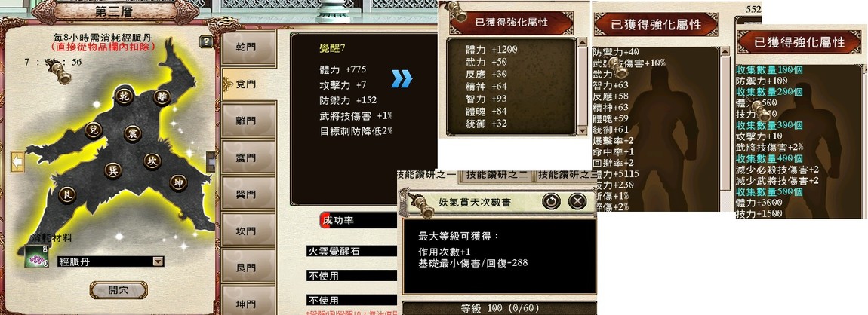
Task: Select the 震 acupoint node on the figure
Action: pos(133,133)
